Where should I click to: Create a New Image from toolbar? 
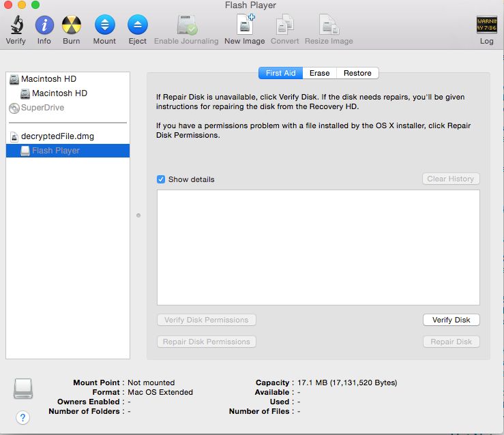pos(246,24)
